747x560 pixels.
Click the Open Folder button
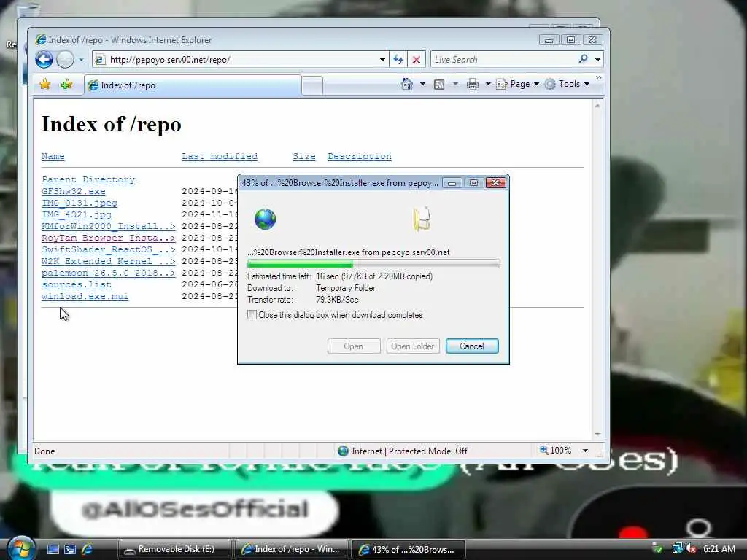click(413, 346)
